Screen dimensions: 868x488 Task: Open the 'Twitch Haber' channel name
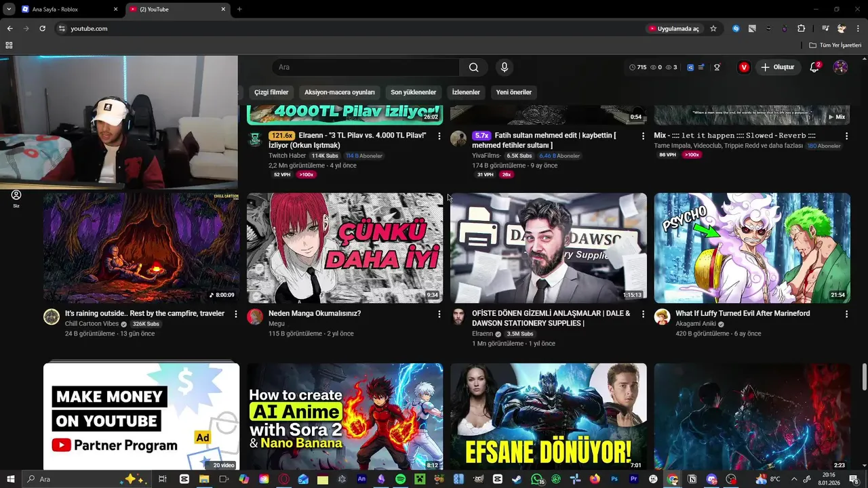287,156
